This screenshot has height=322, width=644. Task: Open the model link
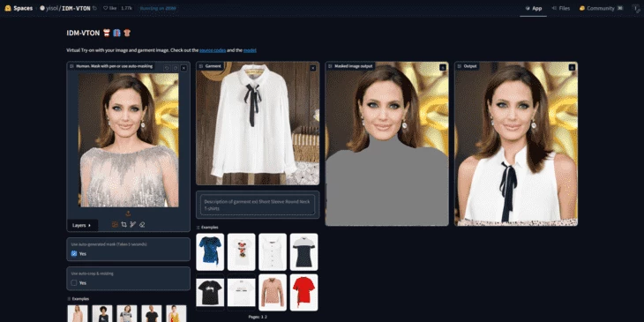point(250,50)
